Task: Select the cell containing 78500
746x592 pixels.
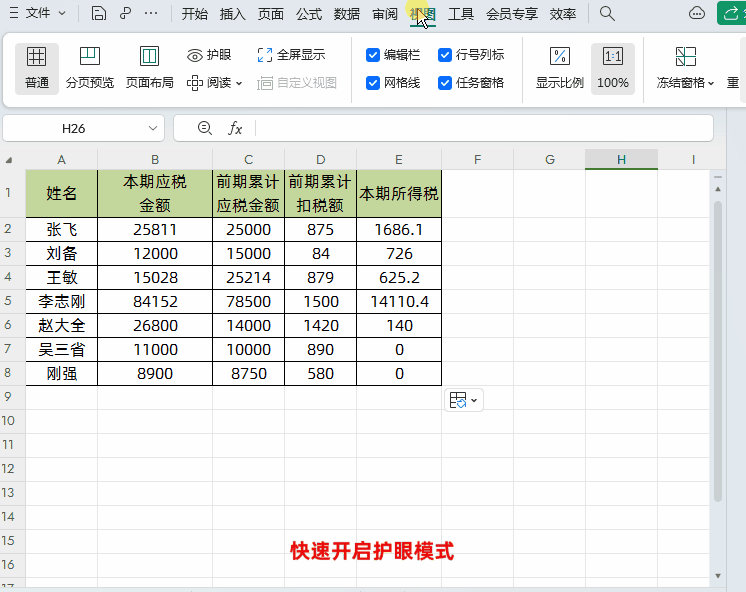Action: point(248,302)
